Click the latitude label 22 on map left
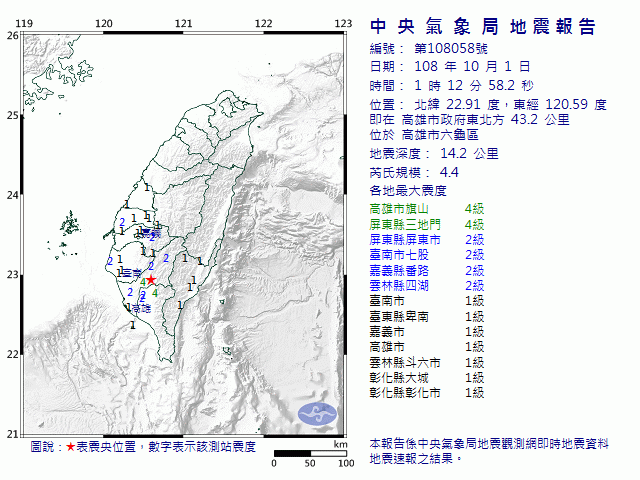640x480 pixels. (12, 354)
